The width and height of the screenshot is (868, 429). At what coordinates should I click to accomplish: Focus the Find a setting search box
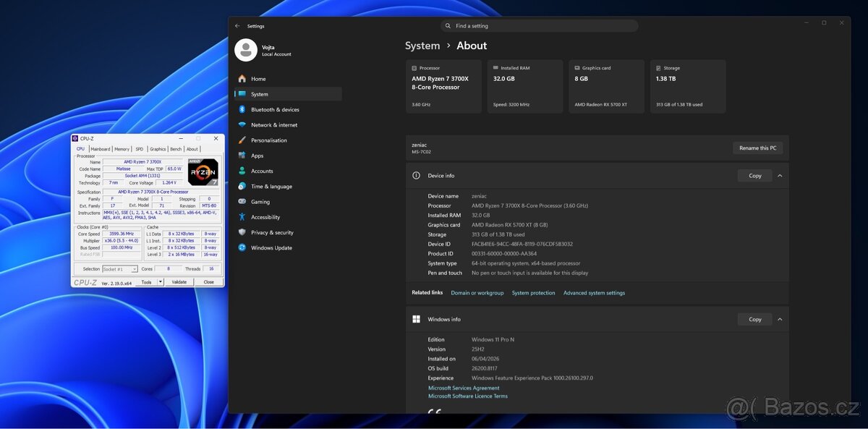click(540, 26)
